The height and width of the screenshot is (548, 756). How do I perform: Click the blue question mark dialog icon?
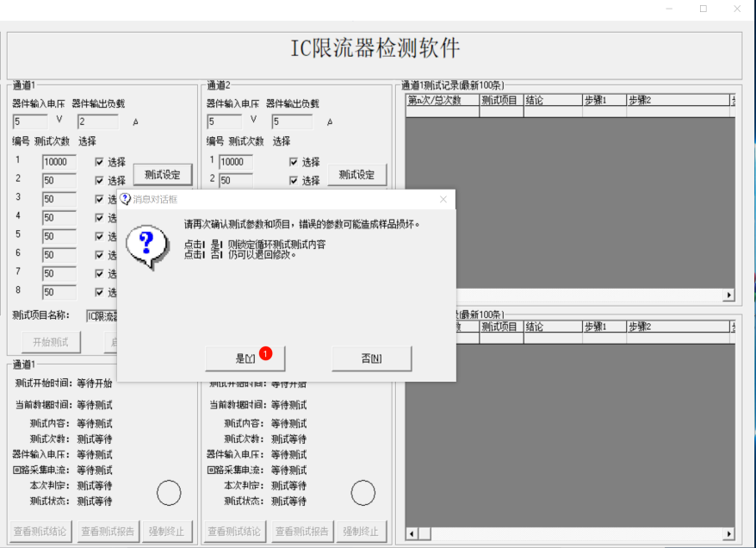[144, 246]
